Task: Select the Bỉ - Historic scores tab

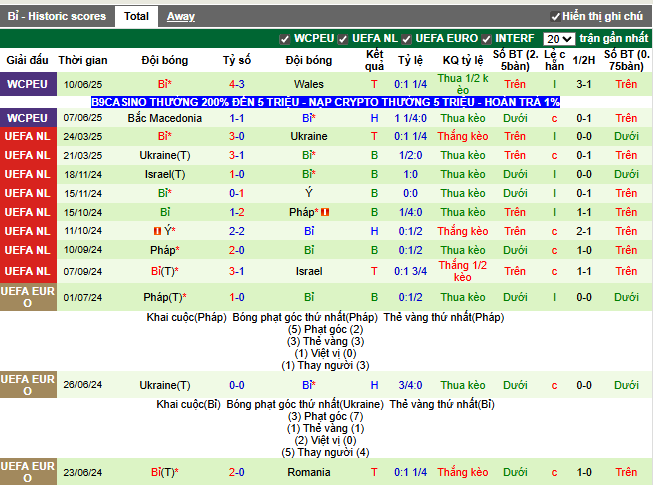Action: (57, 16)
